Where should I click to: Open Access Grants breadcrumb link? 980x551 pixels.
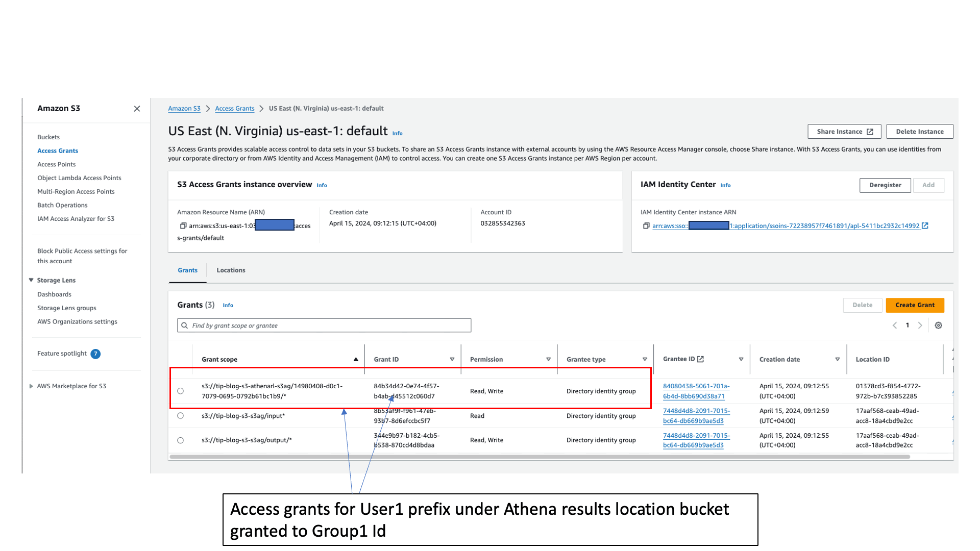[234, 109]
